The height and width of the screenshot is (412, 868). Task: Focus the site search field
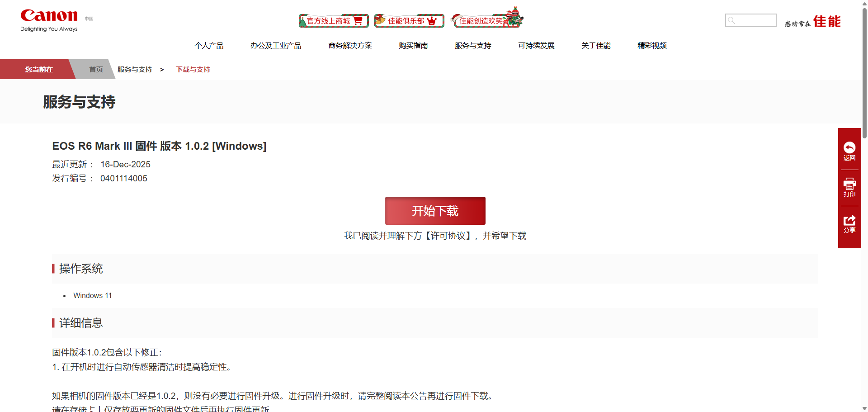[x=751, y=20]
